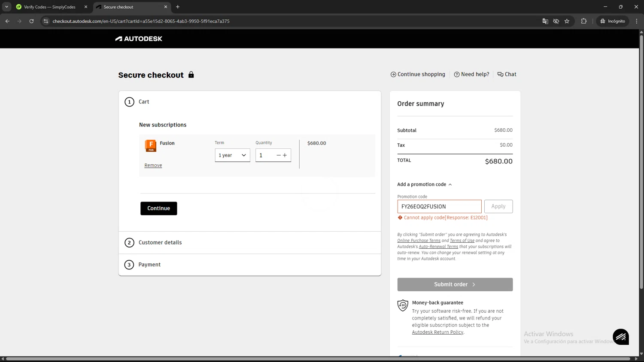Click the Promotion code input field

[439, 206]
